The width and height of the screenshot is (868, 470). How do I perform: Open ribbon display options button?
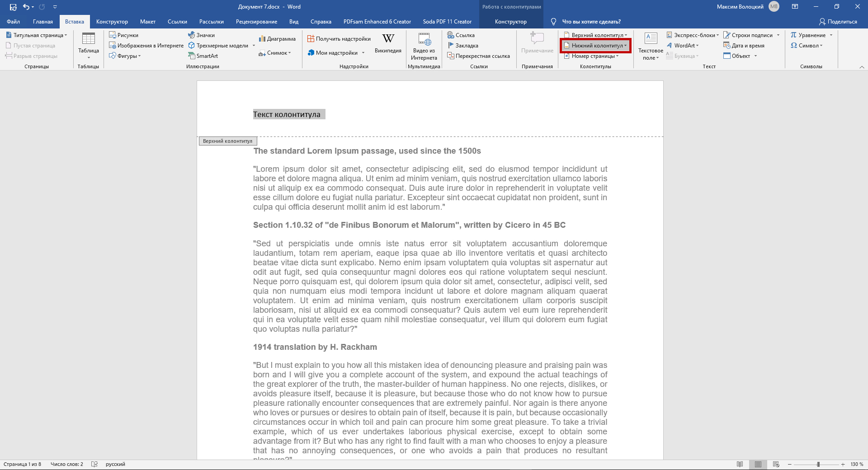pyautogui.click(x=795, y=7)
